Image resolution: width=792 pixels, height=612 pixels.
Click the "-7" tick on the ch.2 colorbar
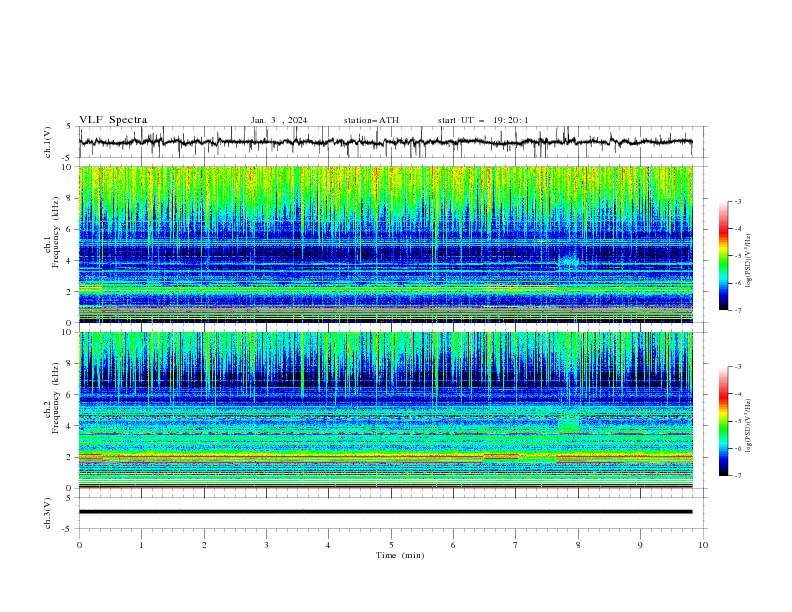[x=737, y=475]
